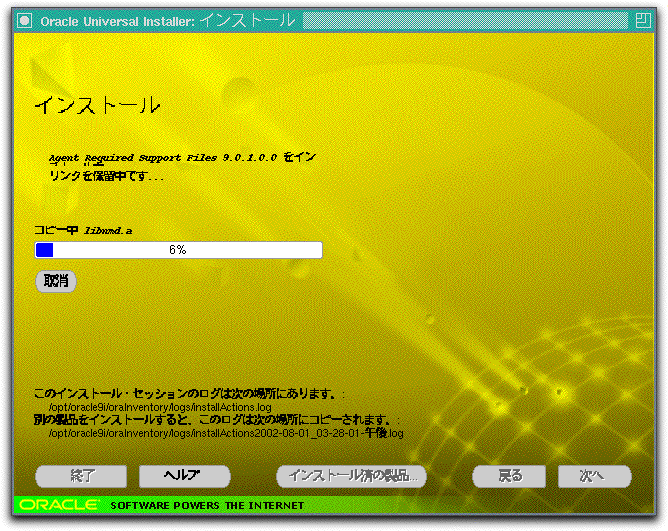Click the large インストール heading
668x531 pixels.
[x=97, y=106]
